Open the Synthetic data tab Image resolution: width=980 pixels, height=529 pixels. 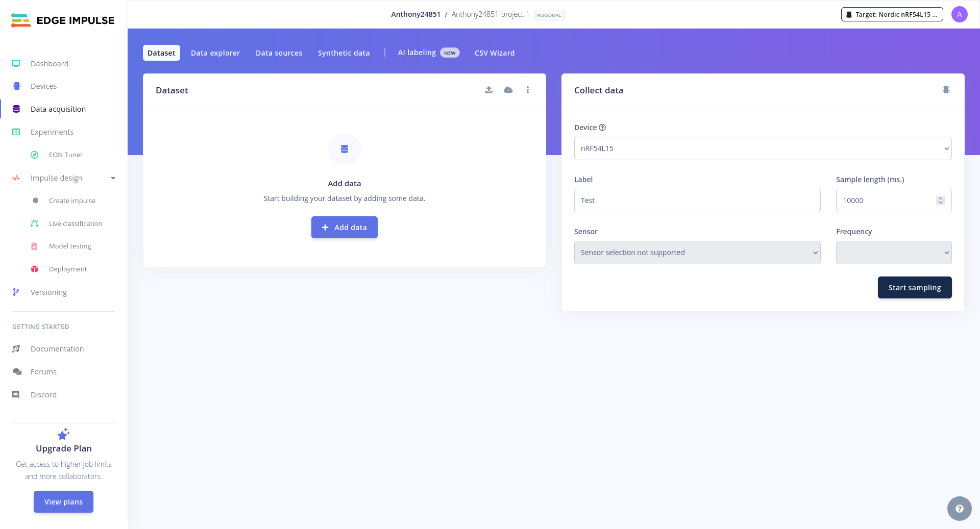pos(344,53)
